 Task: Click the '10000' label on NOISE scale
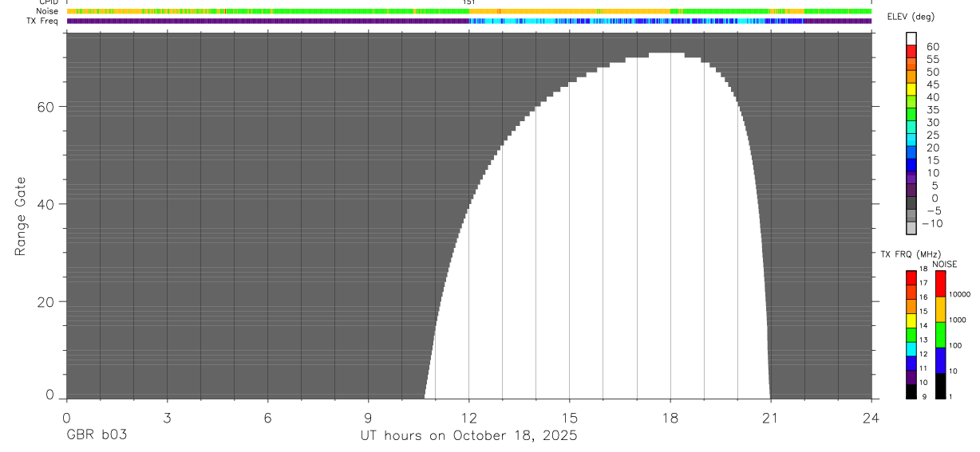click(958, 294)
